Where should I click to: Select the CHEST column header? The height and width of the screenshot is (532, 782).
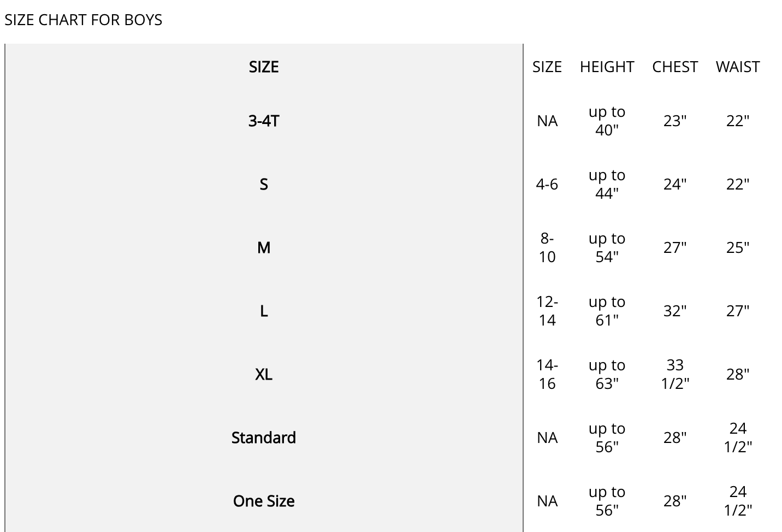click(675, 67)
